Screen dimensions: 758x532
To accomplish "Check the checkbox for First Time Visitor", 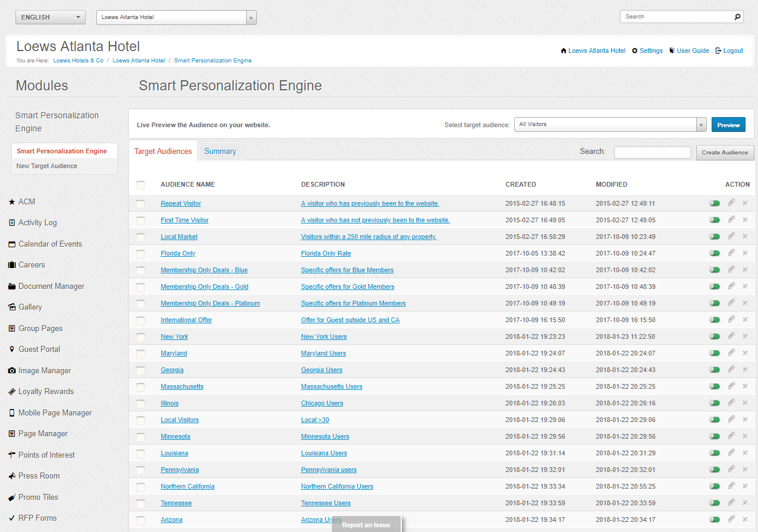I will (140, 221).
